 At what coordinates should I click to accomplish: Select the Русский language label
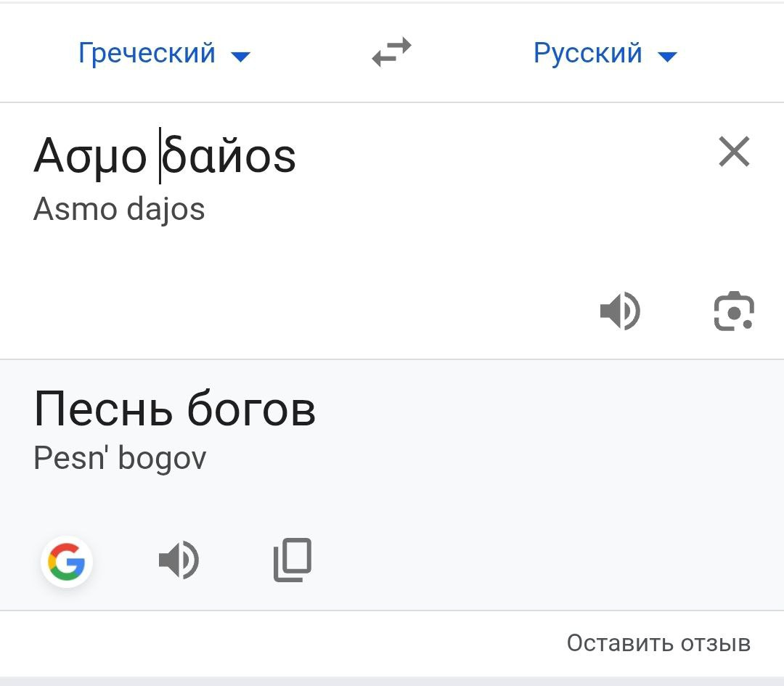[x=587, y=52]
